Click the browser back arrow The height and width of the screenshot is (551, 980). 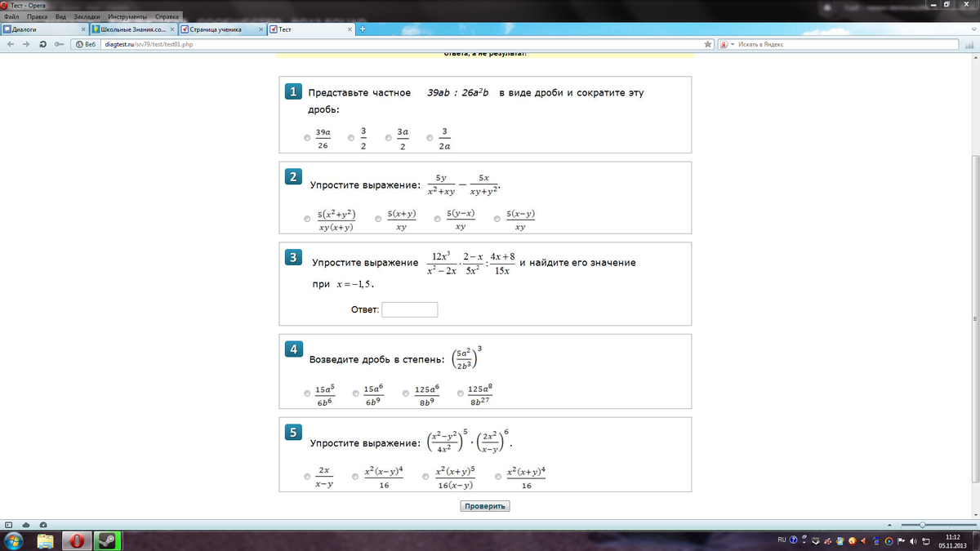point(11,44)
